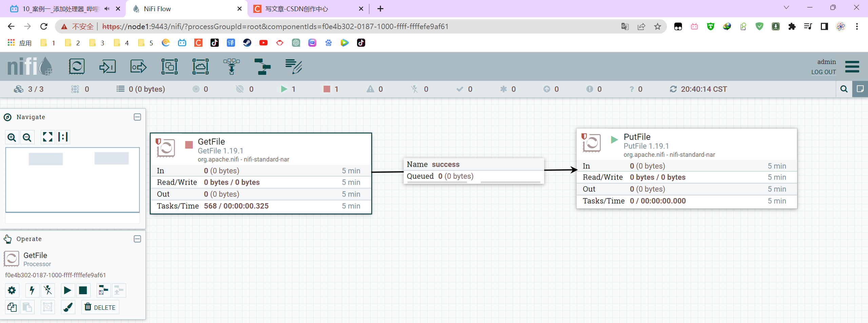Add a Funnel component
868x323 pixels.
coord(232,66)
